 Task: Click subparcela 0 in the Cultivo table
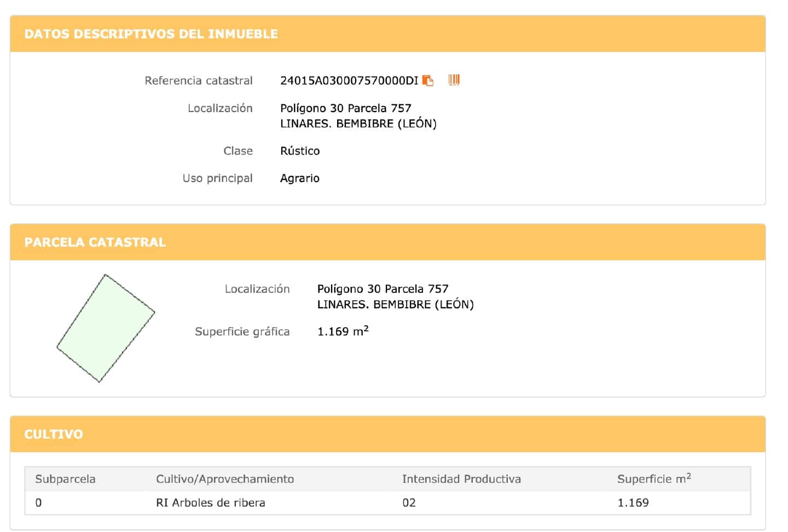38,502
